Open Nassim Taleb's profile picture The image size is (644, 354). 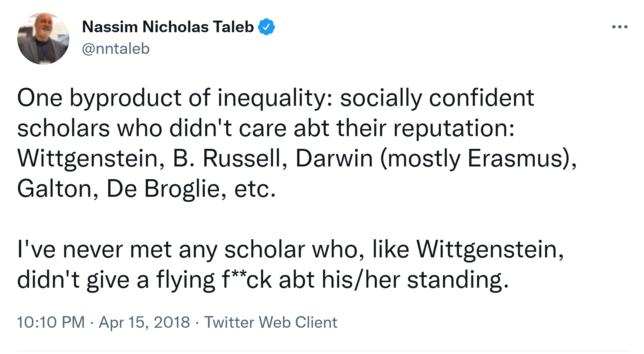(43, 39)
